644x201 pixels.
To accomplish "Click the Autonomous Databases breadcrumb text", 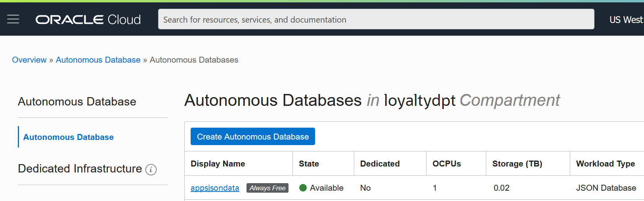I will tap(194, 60).
